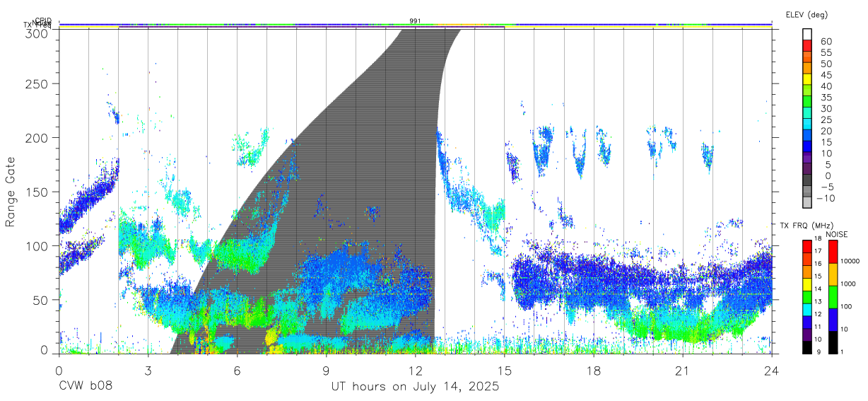Click the 'NOISE' colorbar title
This screenshot has height=401, width=868.
(836, 234)
